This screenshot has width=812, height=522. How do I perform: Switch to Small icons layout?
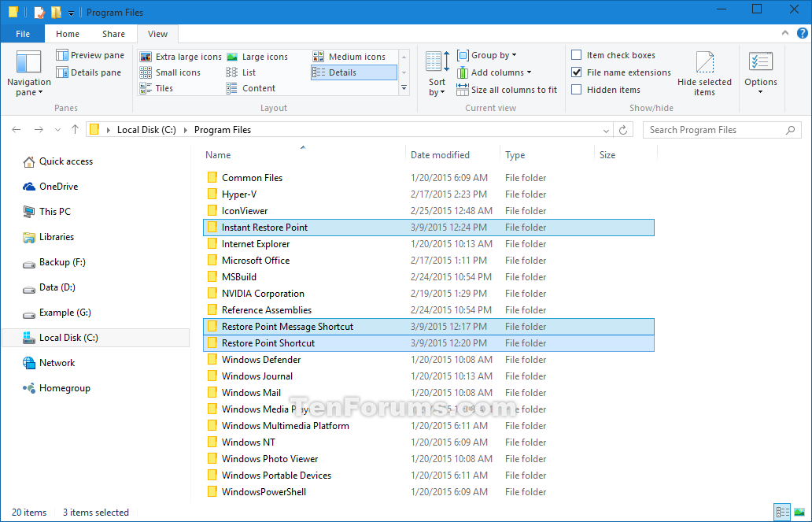[171, 72]
